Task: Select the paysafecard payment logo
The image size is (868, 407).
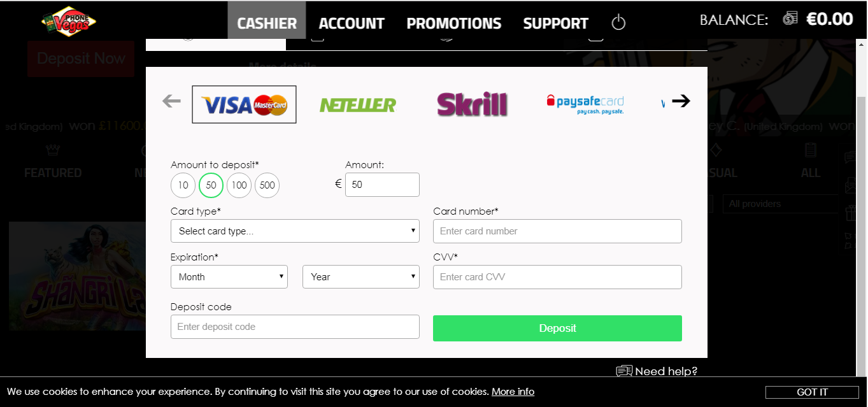Action: (585, 104)
